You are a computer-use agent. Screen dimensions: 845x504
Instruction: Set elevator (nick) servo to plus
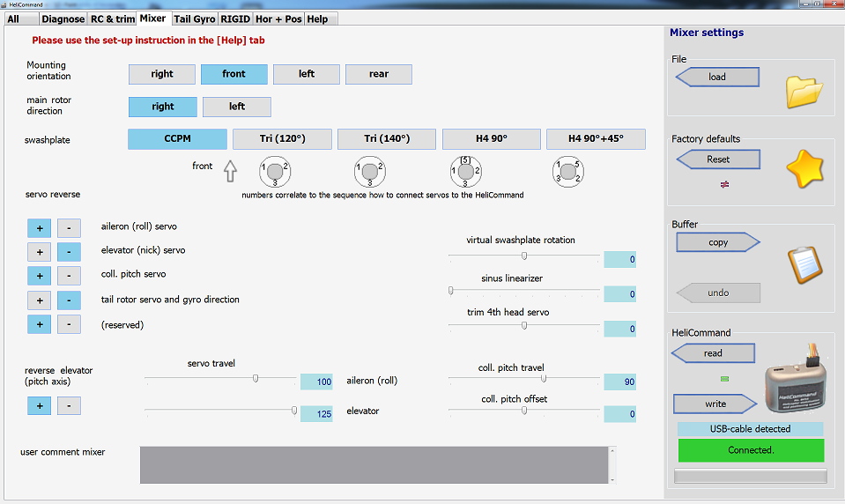coord(40,252)
